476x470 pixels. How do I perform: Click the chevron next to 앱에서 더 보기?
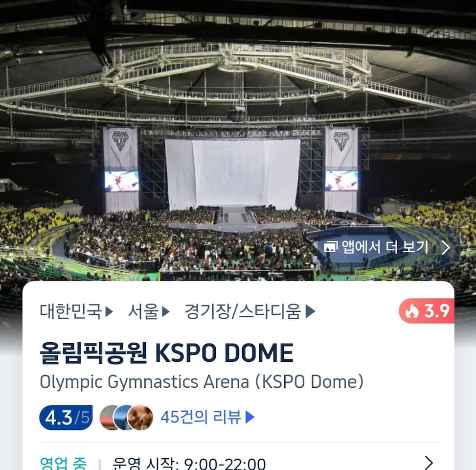tap(446, 247)
